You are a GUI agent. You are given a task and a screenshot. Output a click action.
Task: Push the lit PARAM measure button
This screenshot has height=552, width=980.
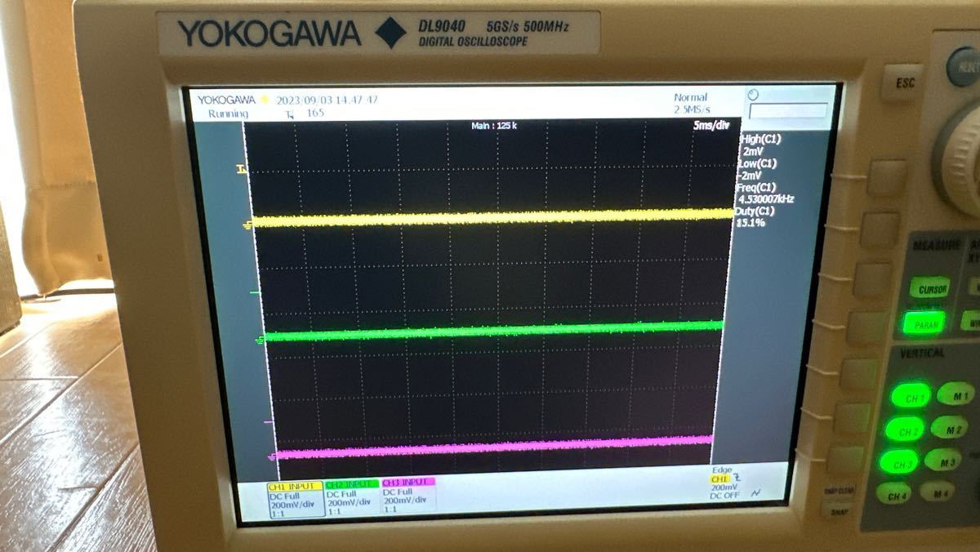[924, 324]
